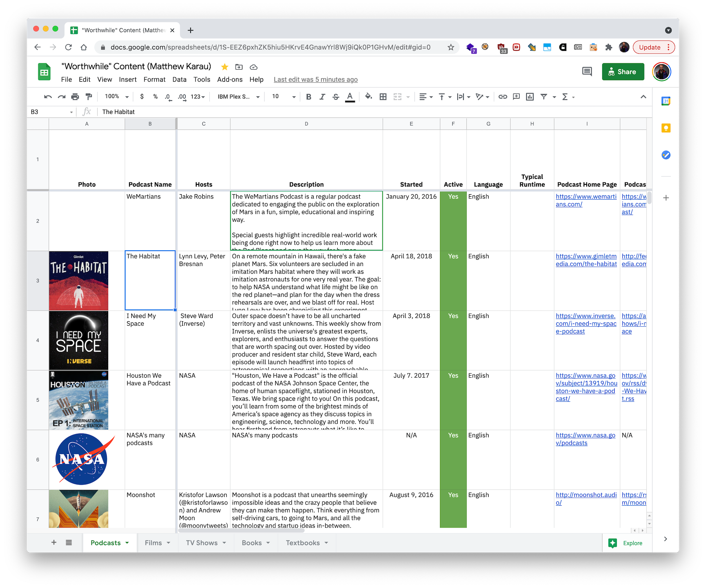Viewport: 706px width, 588px height.
Task: Insert a link using the link icon
Action: pyautogui.click(x=502, y=96)
